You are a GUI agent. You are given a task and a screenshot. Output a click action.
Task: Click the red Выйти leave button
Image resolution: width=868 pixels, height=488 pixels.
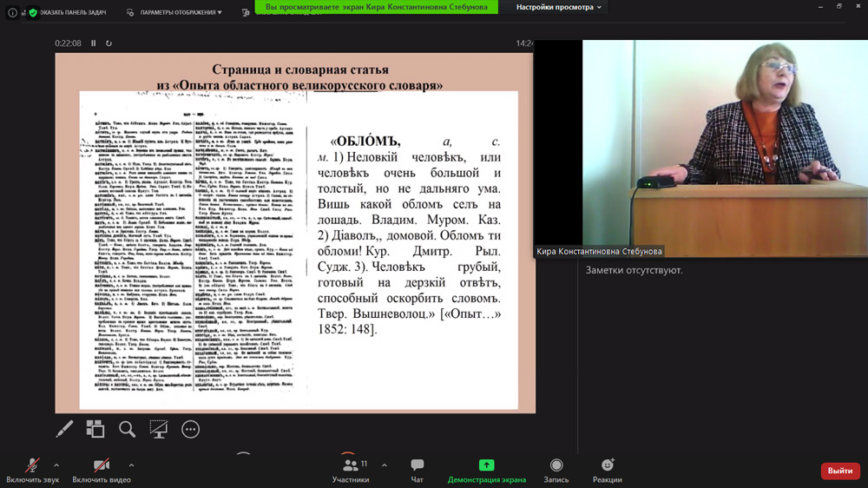[839, 471]
